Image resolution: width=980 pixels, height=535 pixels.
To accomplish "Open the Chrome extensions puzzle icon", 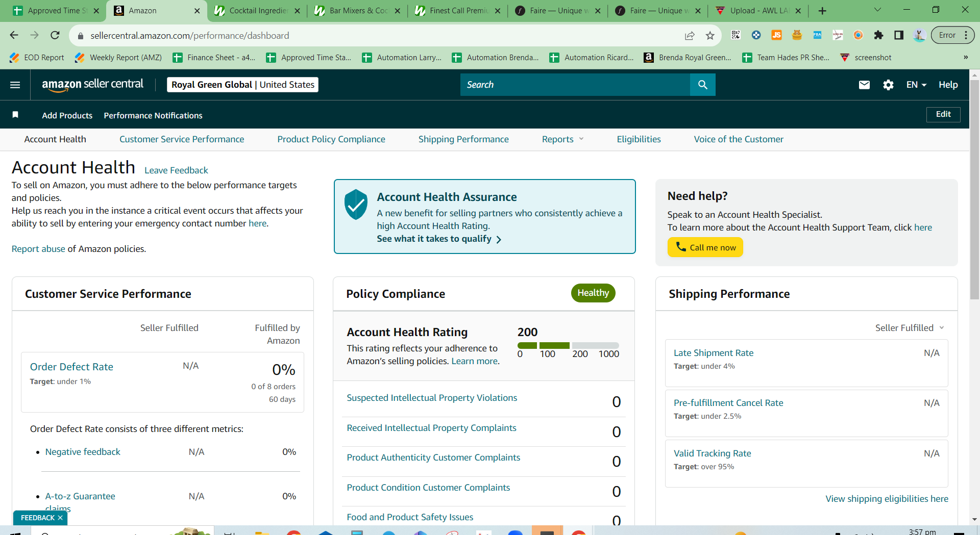I will 878,35.
